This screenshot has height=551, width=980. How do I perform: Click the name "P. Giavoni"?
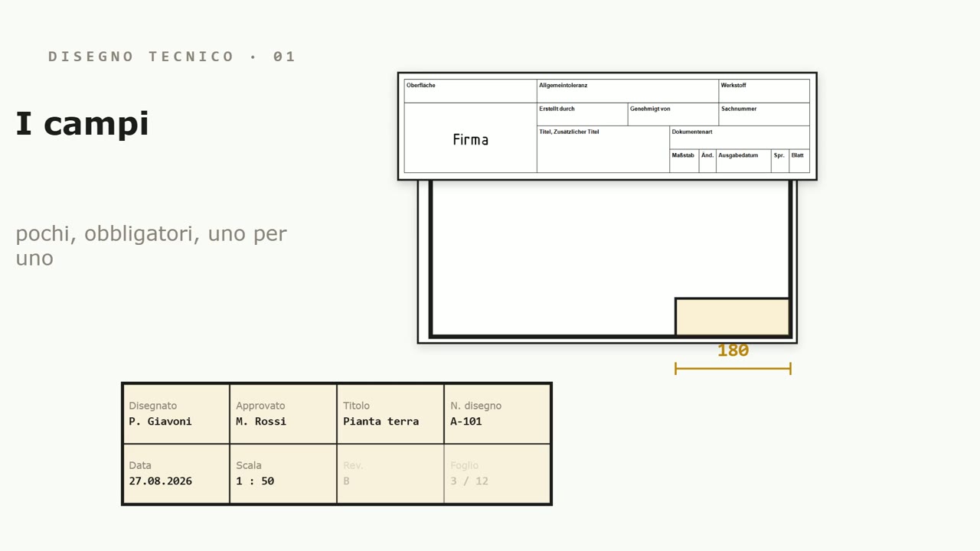coord(160,422)
